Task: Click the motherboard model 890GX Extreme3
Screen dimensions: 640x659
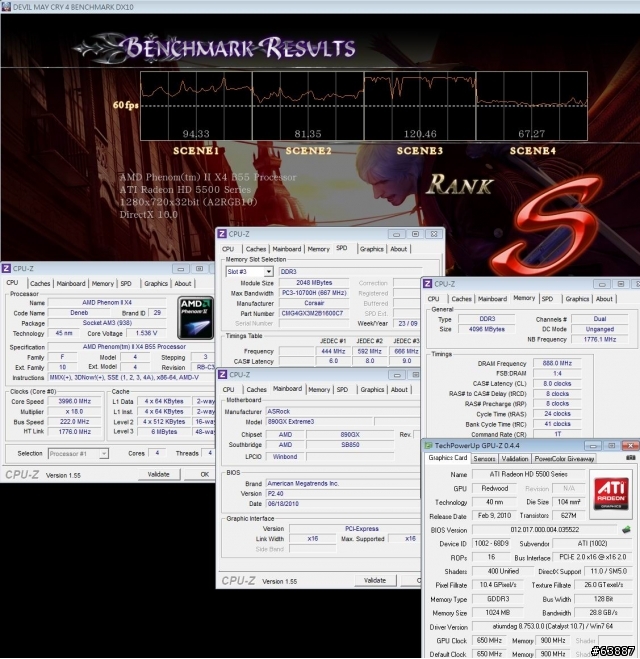Action: pyautogui.click(x=319, y=422)
